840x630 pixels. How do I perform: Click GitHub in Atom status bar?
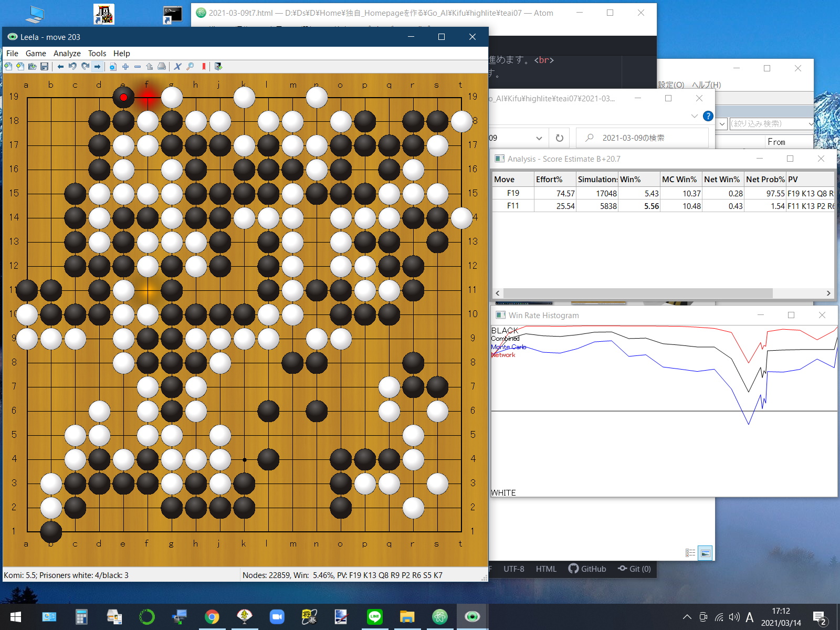(x=587, y=569)
